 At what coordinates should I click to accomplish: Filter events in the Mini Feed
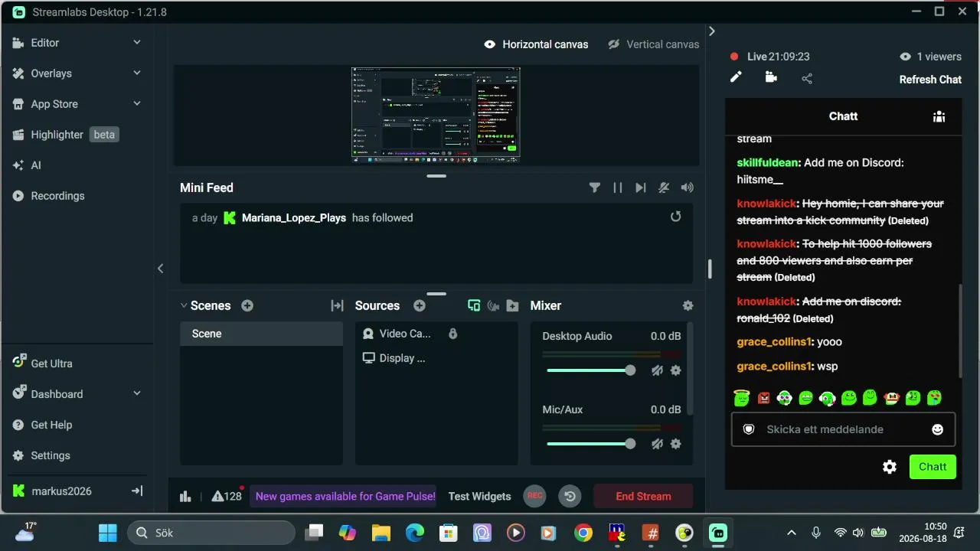[x=594, y=187]
